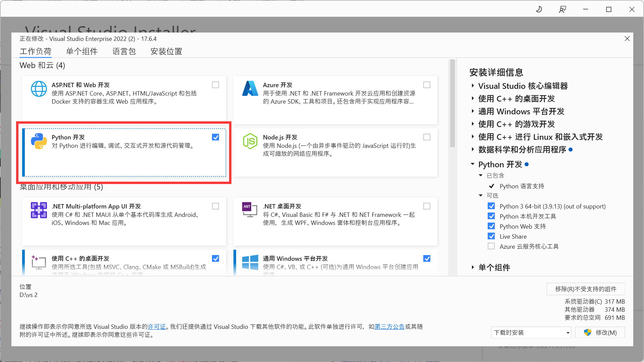Open the 许可证 link
The width and height of the screenshot is (644, 362).
(157, 326)
